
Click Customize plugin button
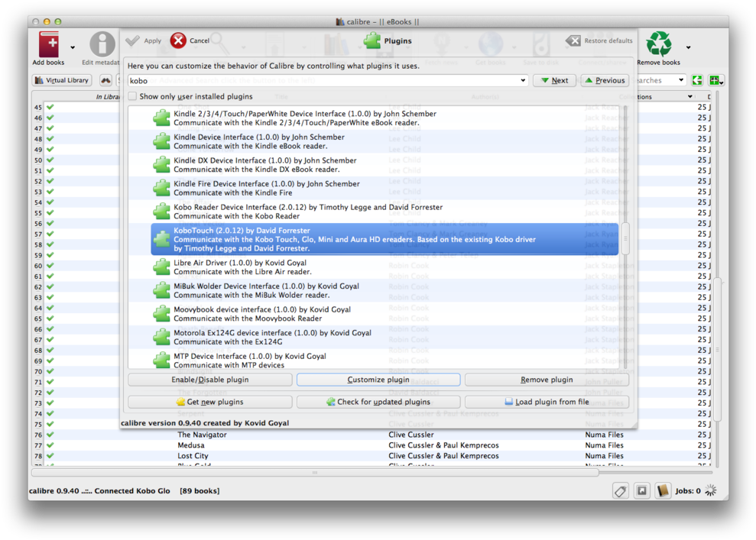pos(378,380)
